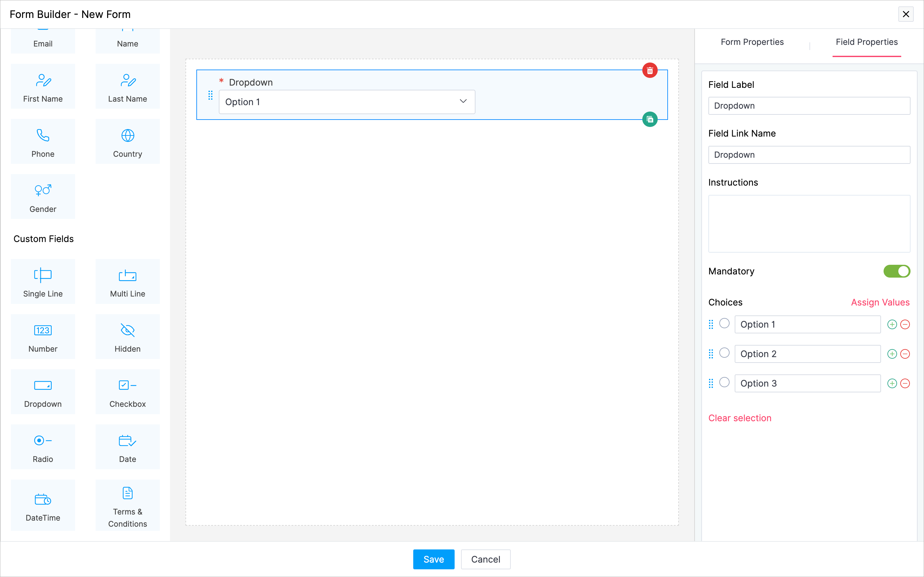Click the Clear selection link
The width and height of the screenshot is (924, 577).
pyautogui.click(x=740, y=418)
